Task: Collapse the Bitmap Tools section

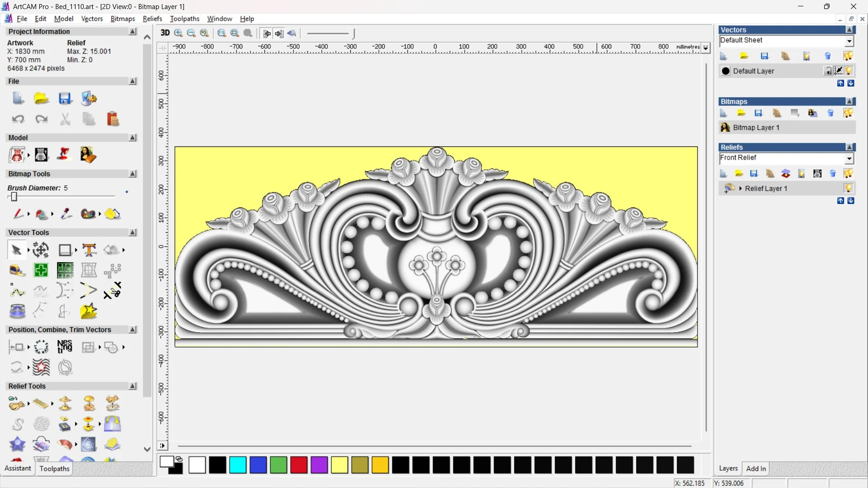Action: (x=132, y=174)
